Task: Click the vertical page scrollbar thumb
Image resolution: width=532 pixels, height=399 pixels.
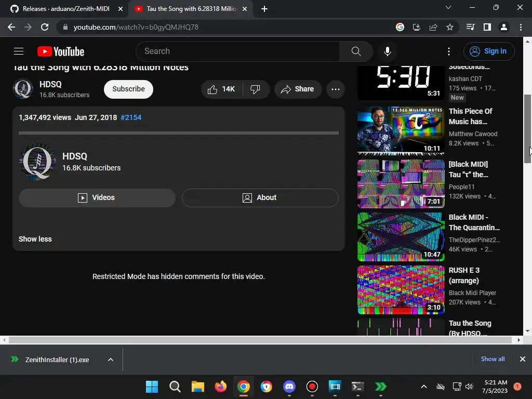Action: coord(527,129)
